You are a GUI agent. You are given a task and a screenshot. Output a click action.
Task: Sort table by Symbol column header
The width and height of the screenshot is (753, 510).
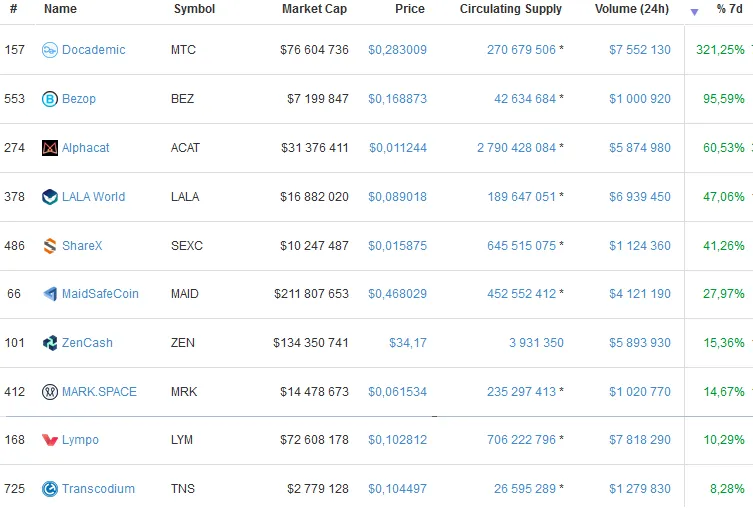[x=194, y=9]
